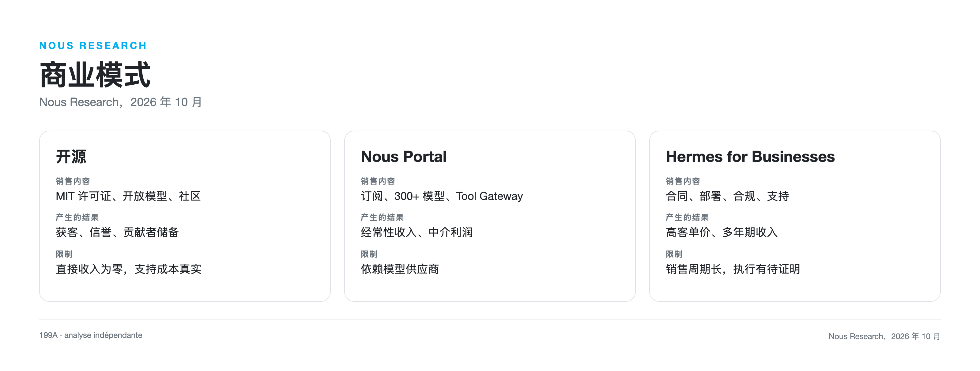Click the footer date Nous Research，2026 年 10 月
Image resolution: width=980 pixels, height=371 pixels.
[884, 336]
